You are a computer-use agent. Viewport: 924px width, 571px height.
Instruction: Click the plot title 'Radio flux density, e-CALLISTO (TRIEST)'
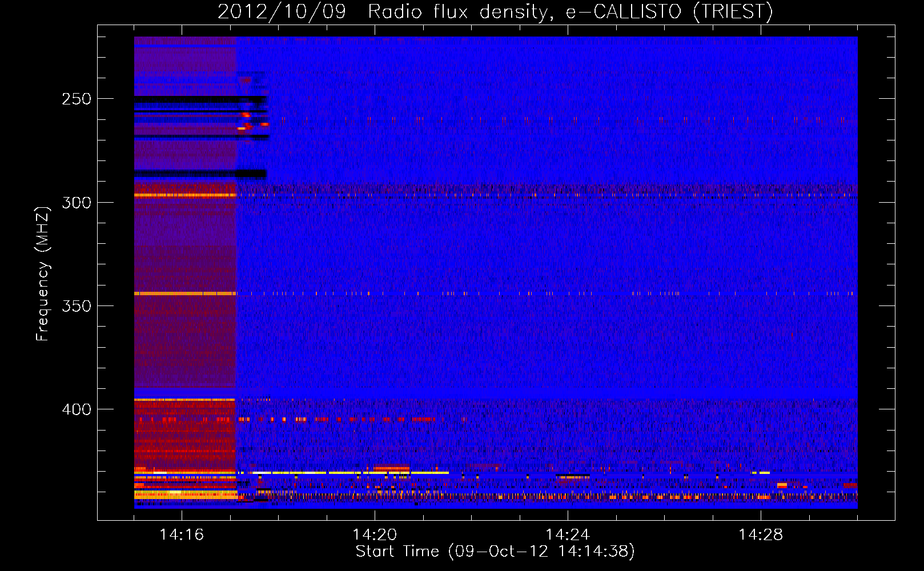(571, 12)
